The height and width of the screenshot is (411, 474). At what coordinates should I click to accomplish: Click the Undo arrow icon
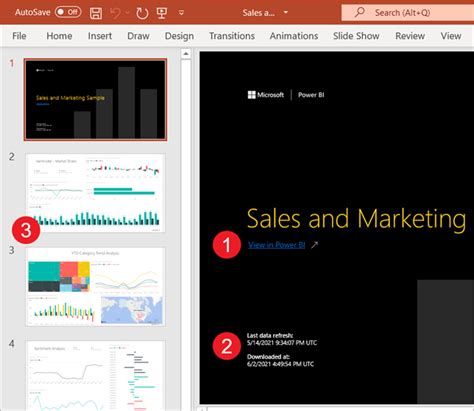tap(115, 13)
